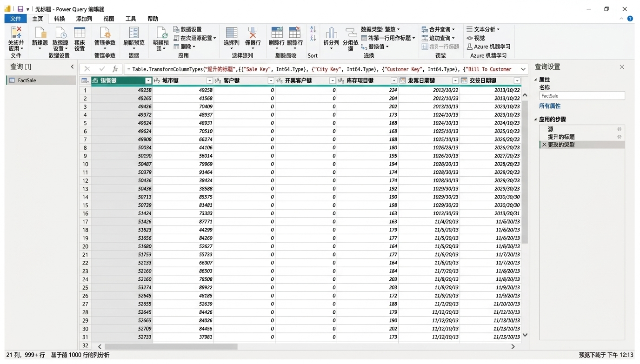Screen dimensions: 640x364
Task: Switch to the 添加列 tab
Action: (x=84, y=19)
